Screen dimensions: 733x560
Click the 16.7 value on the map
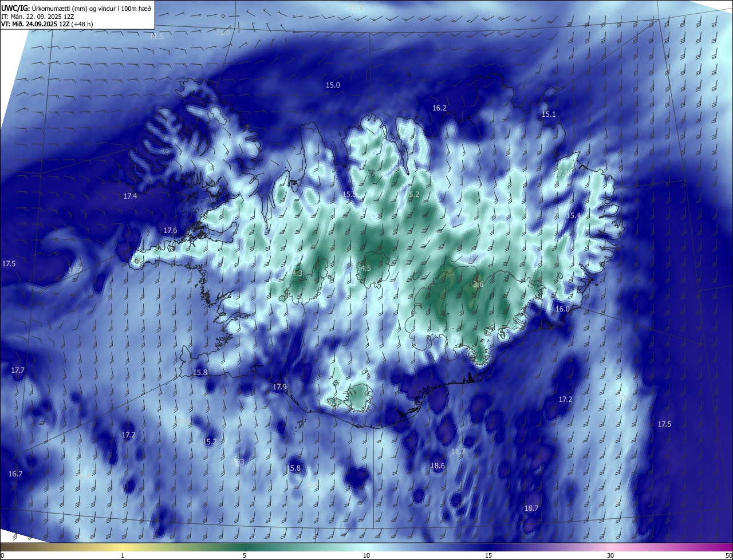tap(15, 474)
